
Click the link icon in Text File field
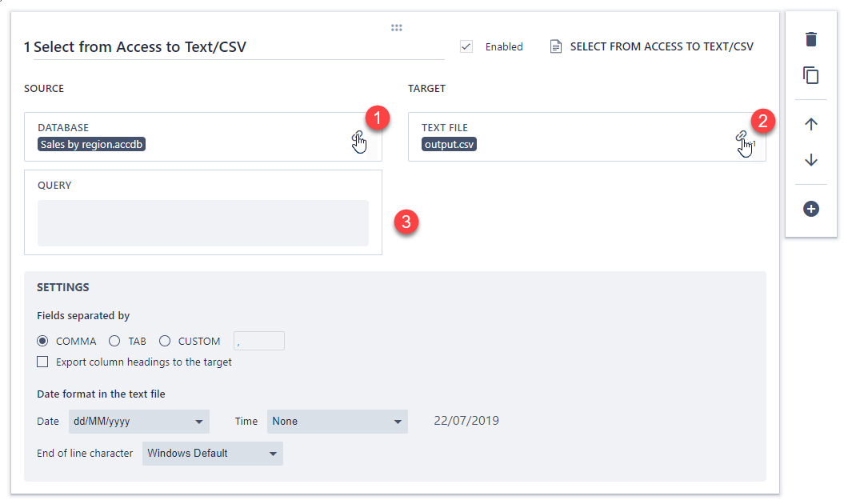pos(742,138)
